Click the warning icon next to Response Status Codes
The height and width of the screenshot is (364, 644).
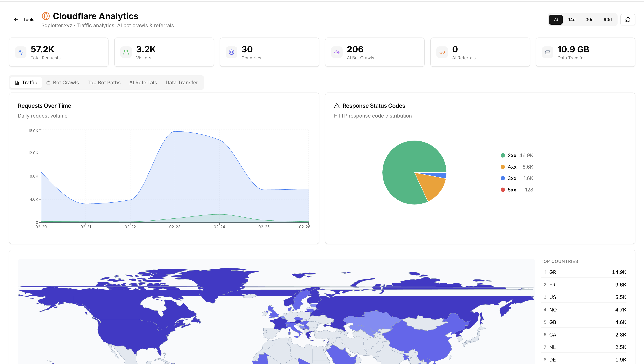click(x=337, y=106)
